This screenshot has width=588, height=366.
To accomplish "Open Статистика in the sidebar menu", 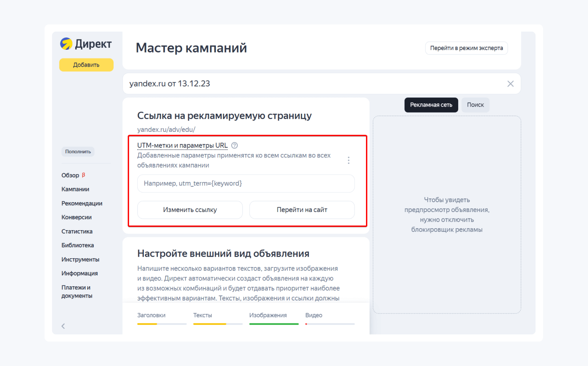I will (77, 231).
